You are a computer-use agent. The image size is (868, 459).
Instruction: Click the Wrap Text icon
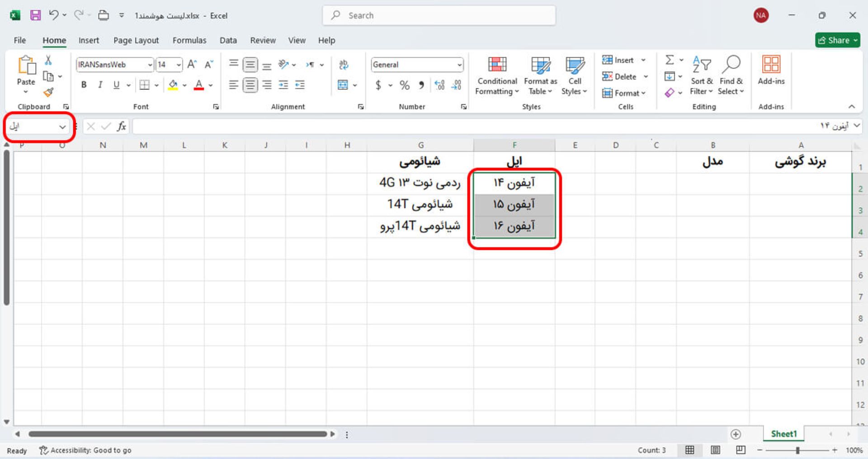[x=344, y=65]
